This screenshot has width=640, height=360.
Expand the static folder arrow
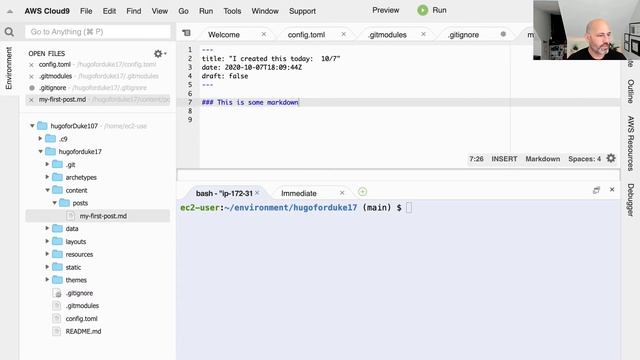click(47, 267)
